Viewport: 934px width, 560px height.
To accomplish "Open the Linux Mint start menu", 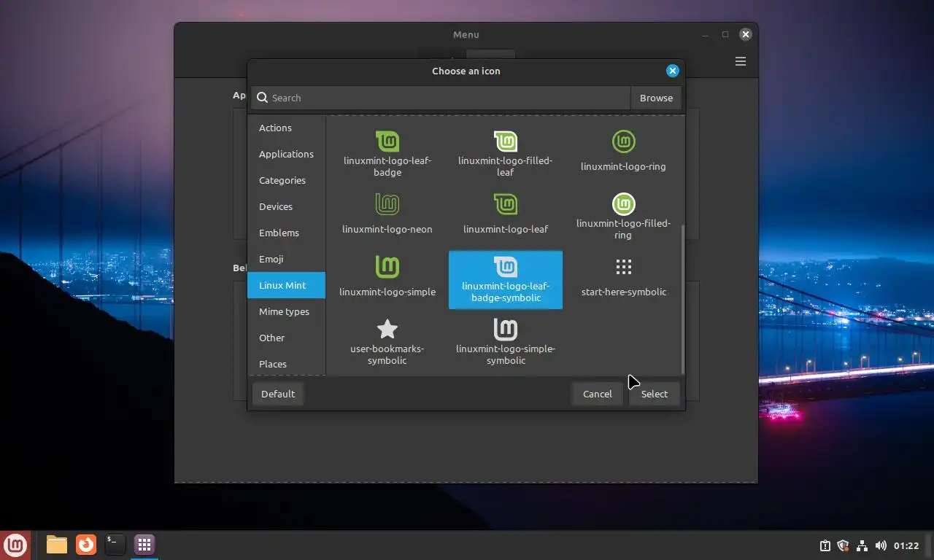I will coord(15,545).
